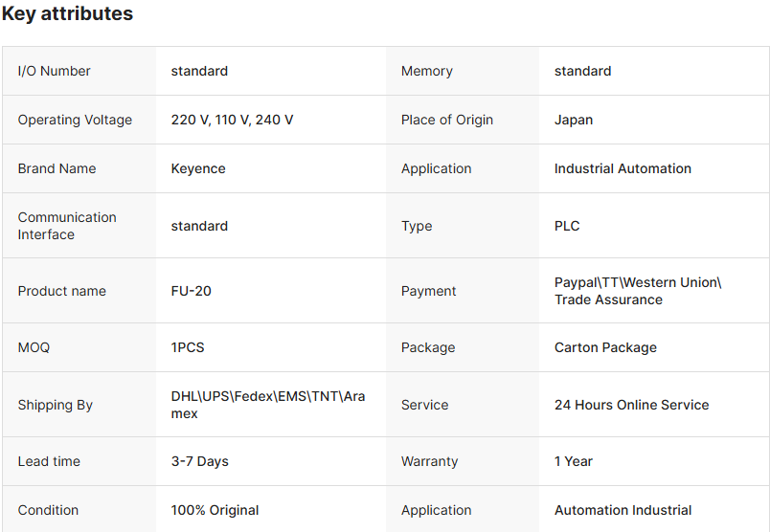
Task: Select the Japan place of origin value
Action: (574, 120)
